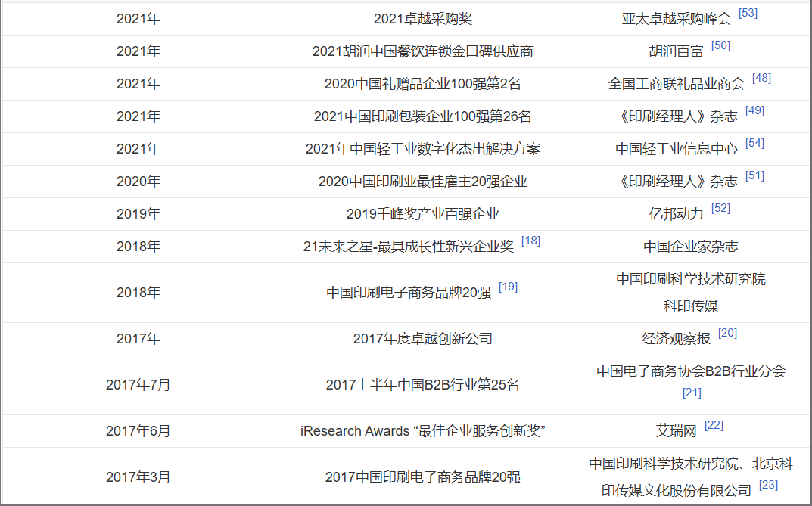This screenshot has height=506, width=812.
Task: Click 中国印刷电子商务品牌20强 text with [19]
Action: [x=409, y=293]
